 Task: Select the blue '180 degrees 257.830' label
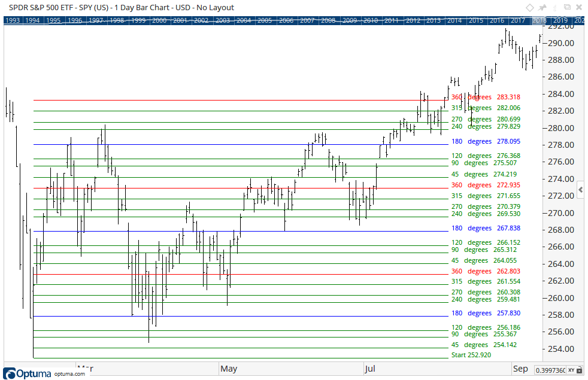(486, 314)
